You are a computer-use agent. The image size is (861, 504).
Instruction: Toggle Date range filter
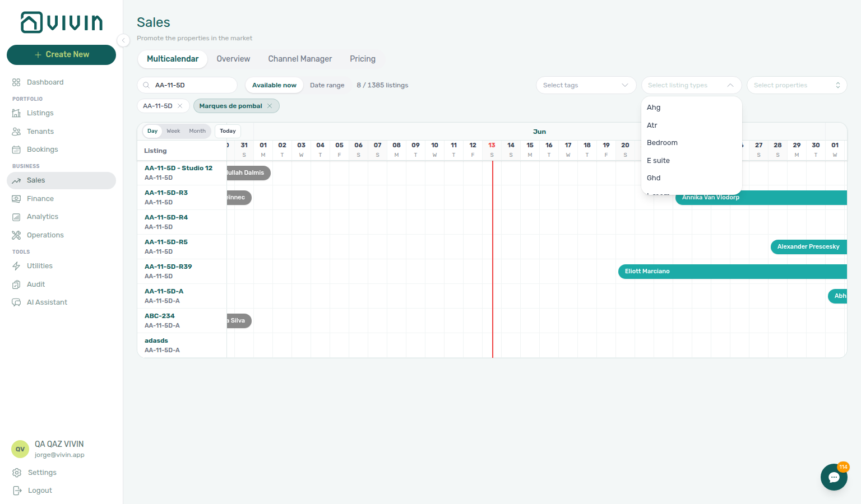327,85
